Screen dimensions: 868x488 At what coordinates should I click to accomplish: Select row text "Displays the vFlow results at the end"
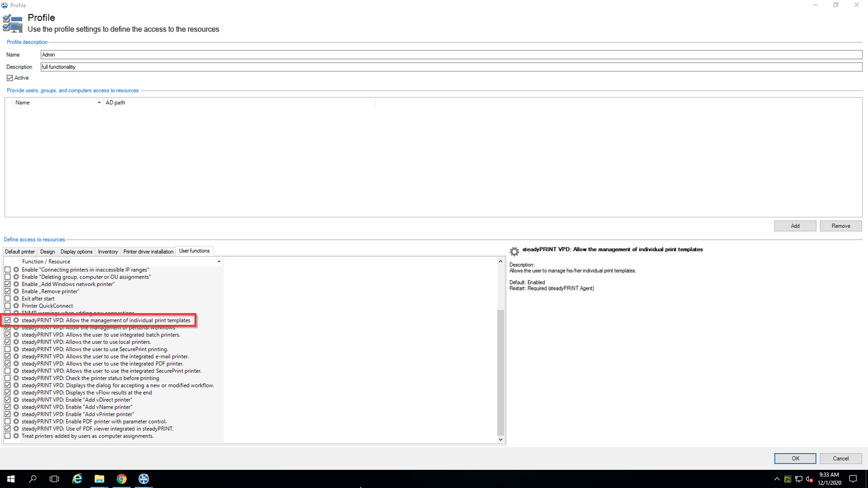click(87, 393)
